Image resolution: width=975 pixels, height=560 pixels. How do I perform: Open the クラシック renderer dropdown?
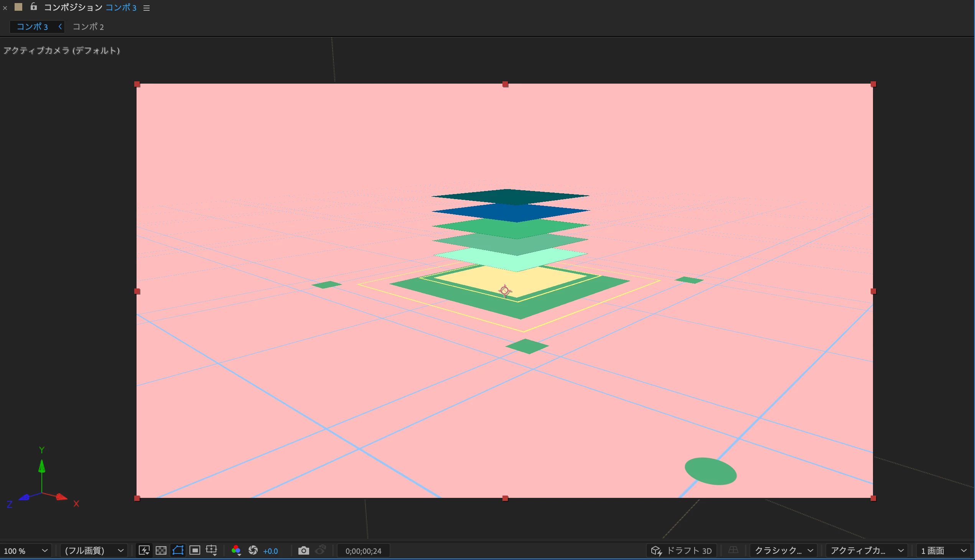coord(784,550)
